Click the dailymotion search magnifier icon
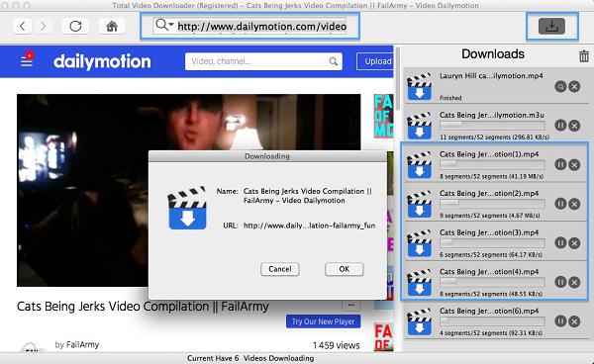Image resolution: width=594 pixels, height=364 pixels. (x=333, y=61)
